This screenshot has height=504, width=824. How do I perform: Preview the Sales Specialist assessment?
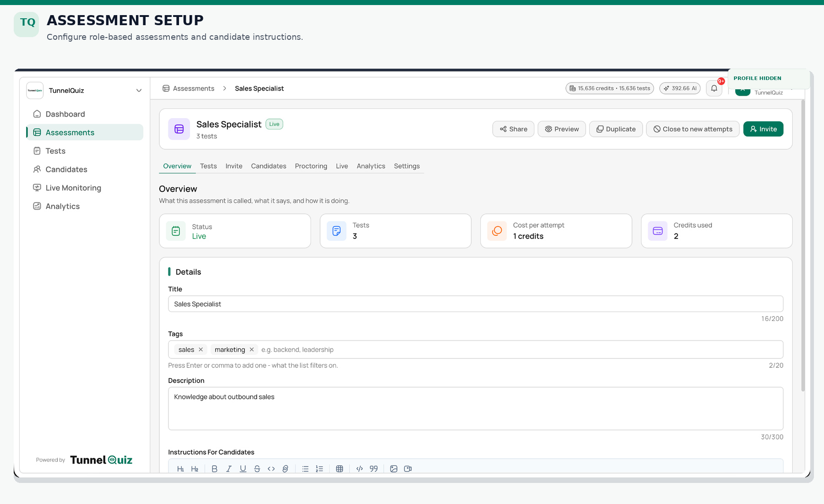coord(562,129)
